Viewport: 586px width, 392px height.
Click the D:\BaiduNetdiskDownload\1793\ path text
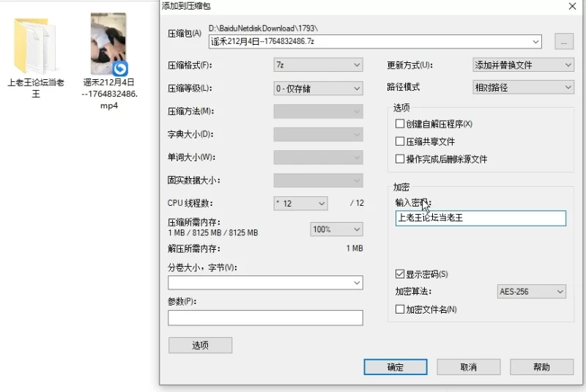pyautogui.click(x=263, y=29)
